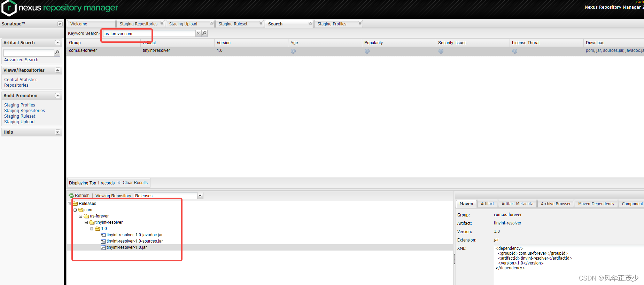Image resolution: width=644 pixels, height=285 pixels.
Task: Open the Advanced Search link
Action: [x=21, y=60]
